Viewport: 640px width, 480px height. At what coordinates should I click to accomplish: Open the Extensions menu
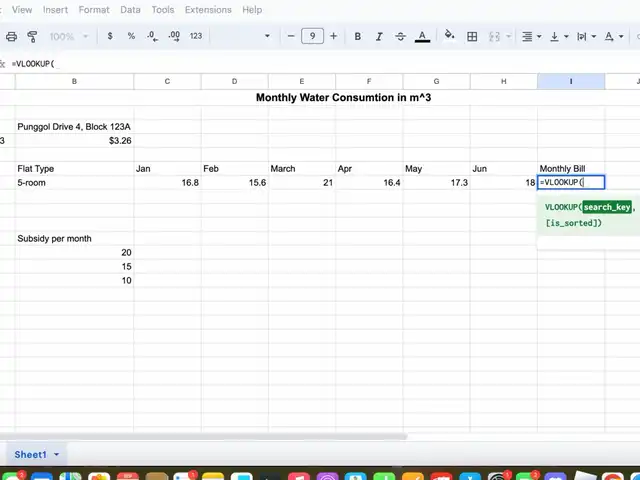208,10
